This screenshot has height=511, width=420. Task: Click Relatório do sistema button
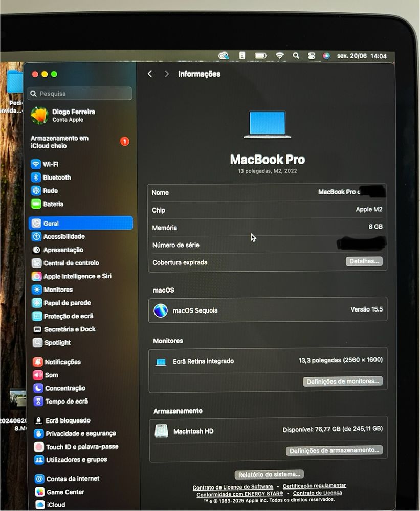point(269,474)
